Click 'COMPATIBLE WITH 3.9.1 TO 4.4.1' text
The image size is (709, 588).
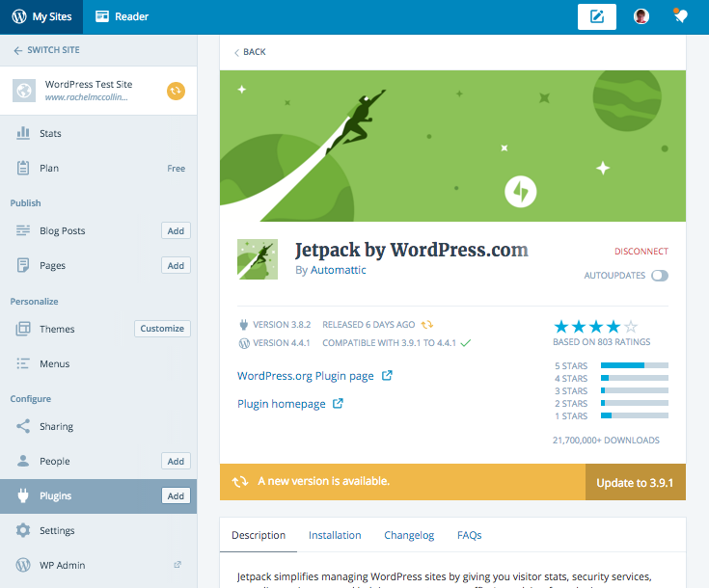tap(390, 343)
